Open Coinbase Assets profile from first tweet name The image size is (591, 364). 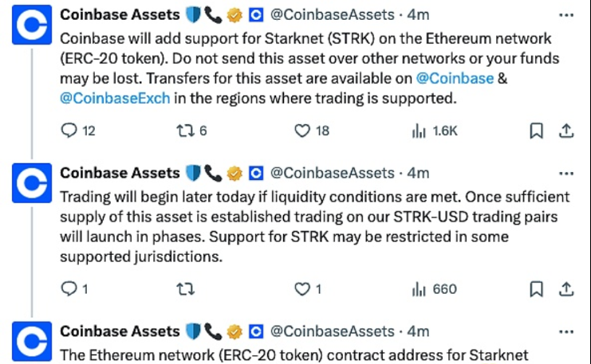[120, 15]
